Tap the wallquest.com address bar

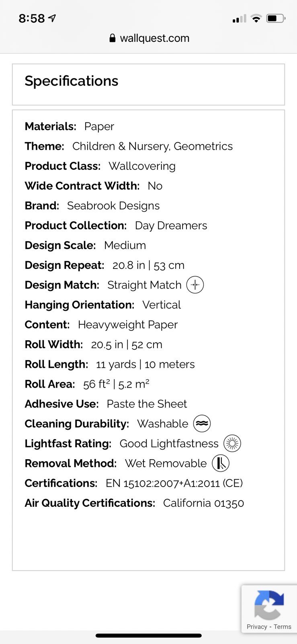[x=149, y=38]
